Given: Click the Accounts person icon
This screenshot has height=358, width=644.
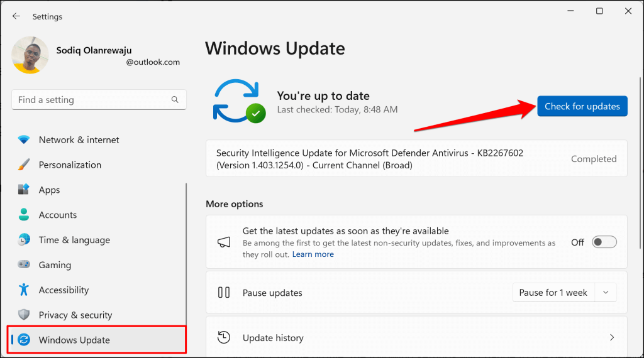Looking at the screenshot, I should [24, 214].
